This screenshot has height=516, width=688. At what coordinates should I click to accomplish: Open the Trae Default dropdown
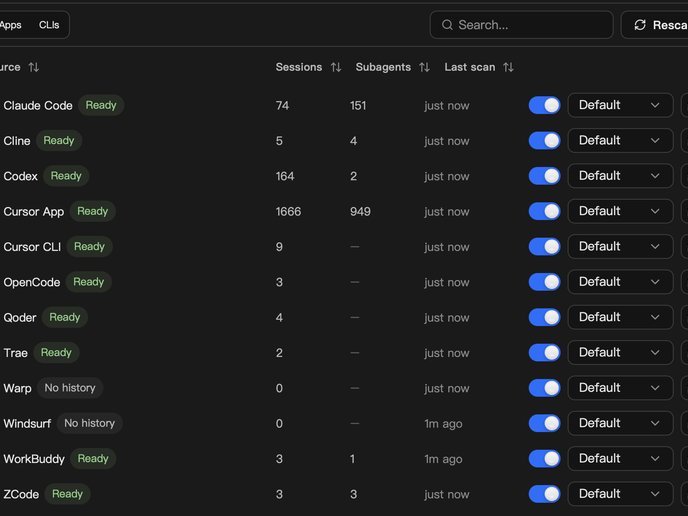(x=620, y=352)
